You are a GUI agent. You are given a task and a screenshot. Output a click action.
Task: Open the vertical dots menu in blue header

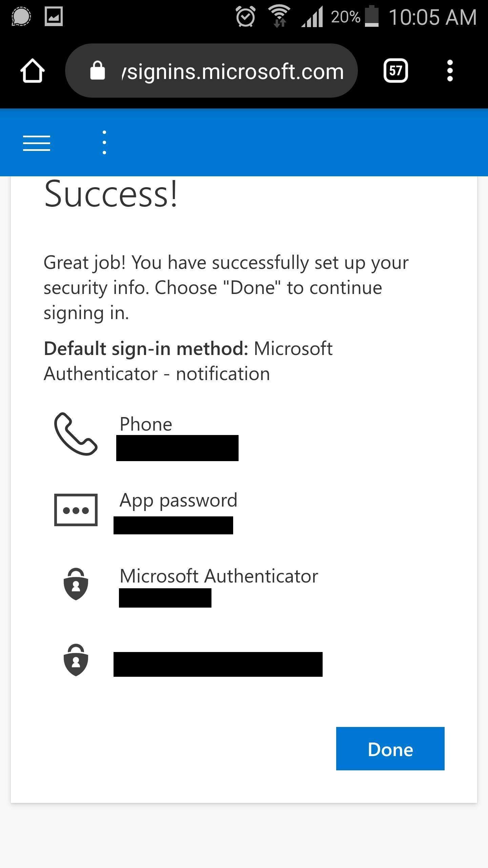coord(104,142)
